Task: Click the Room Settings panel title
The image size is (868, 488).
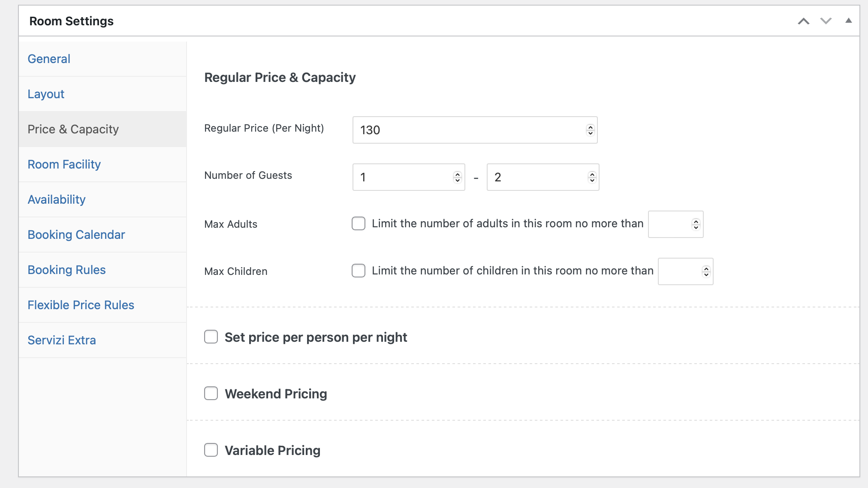Action: click(72, 21)
